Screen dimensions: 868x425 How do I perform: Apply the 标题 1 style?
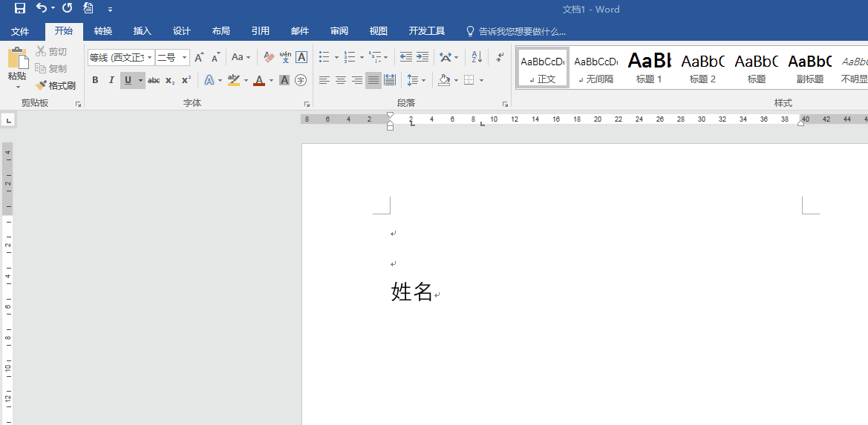650,67
